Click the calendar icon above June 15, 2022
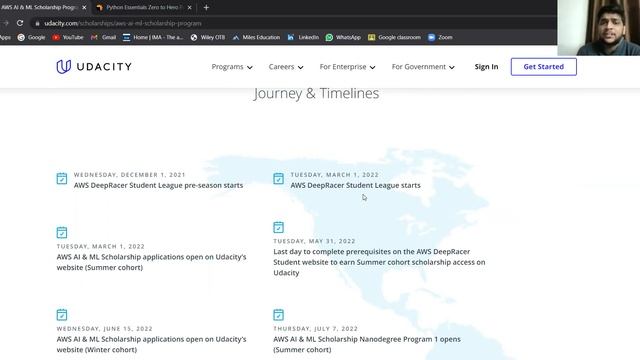Image resolution: width=640 pixels, height=360 pixels. click(62, 315)
